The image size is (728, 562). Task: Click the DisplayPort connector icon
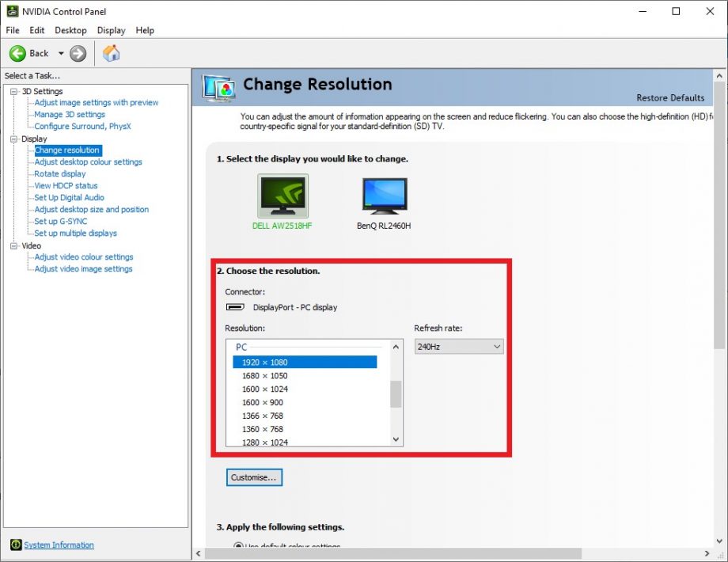[x=235, y=307]
